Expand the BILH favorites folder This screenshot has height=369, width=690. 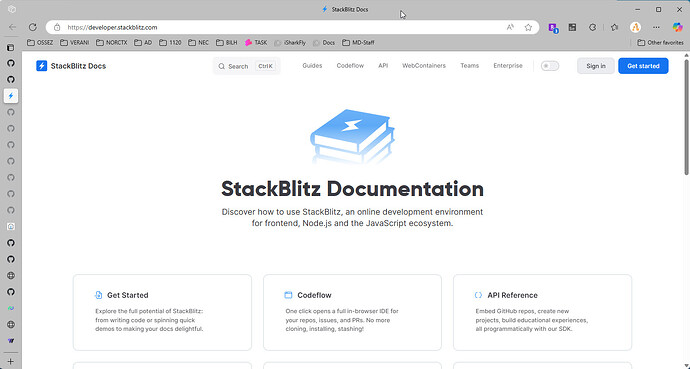227,43
